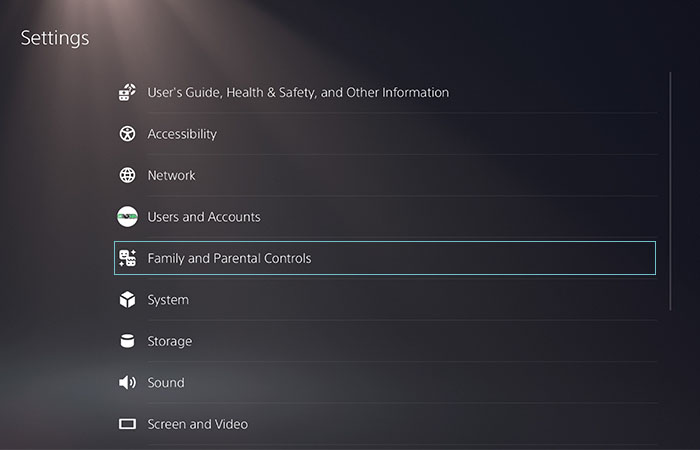Open the Storage settings
The image size is (700, 450).
(385, 341)
